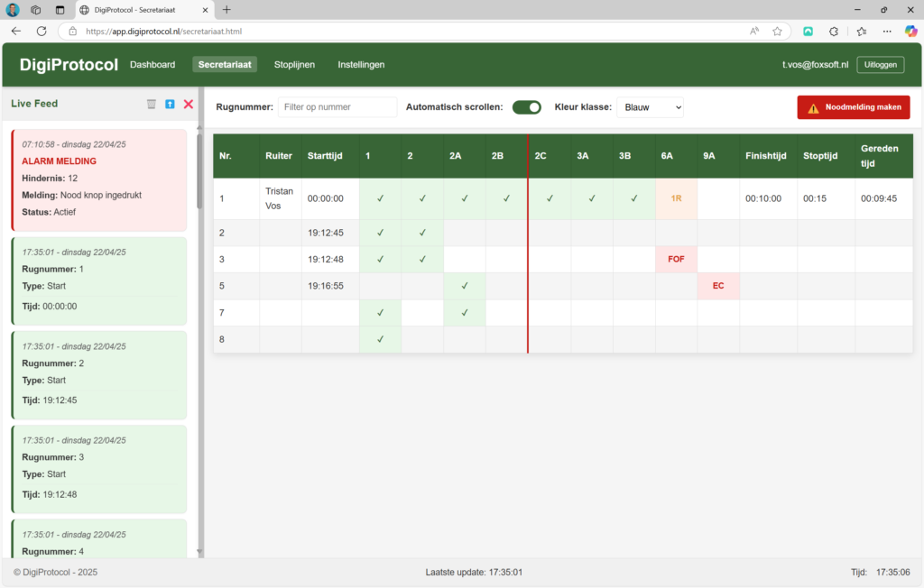Open the read aloud icon in the address bar

coord(753,32)
